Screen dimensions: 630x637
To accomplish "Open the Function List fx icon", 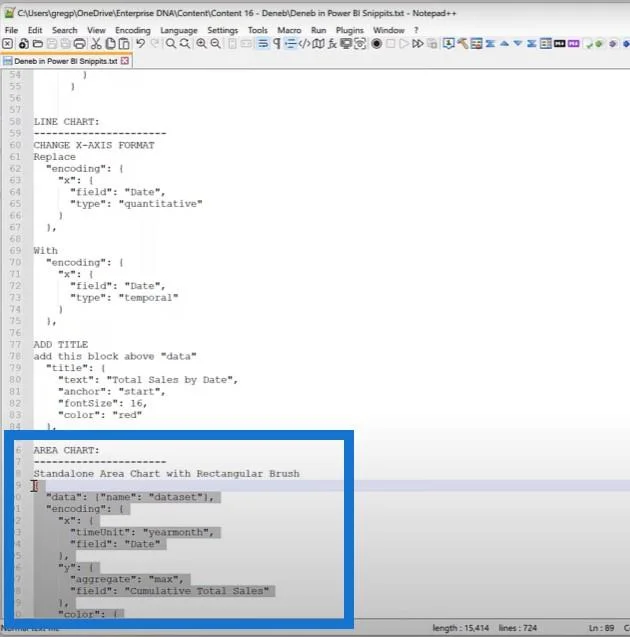I will (x=332, y=43).
